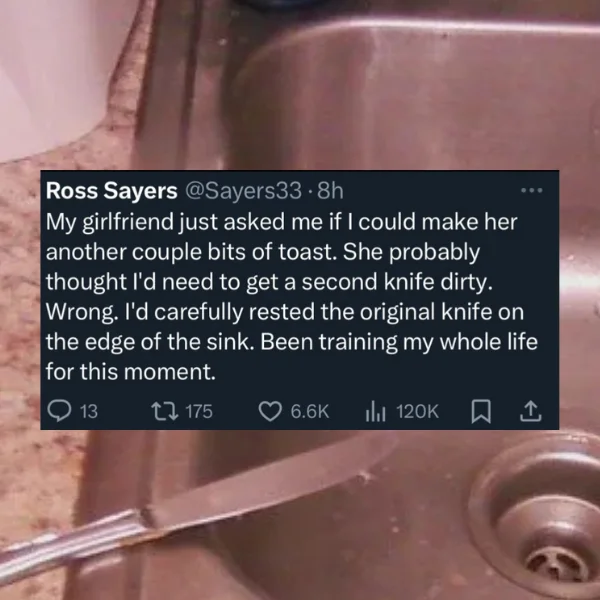Screen dimensions: 600x600
Task: Open view analytics bar chart icon
Action: (x=375, y=412)
